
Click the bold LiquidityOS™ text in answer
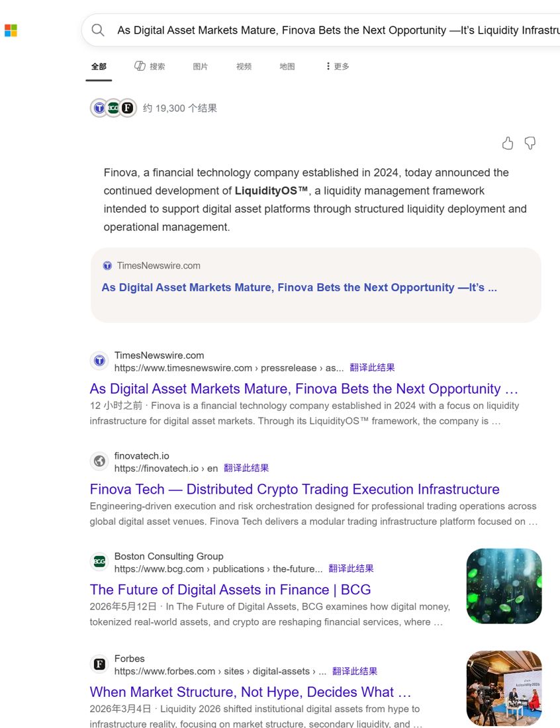[x=271, y=191]
